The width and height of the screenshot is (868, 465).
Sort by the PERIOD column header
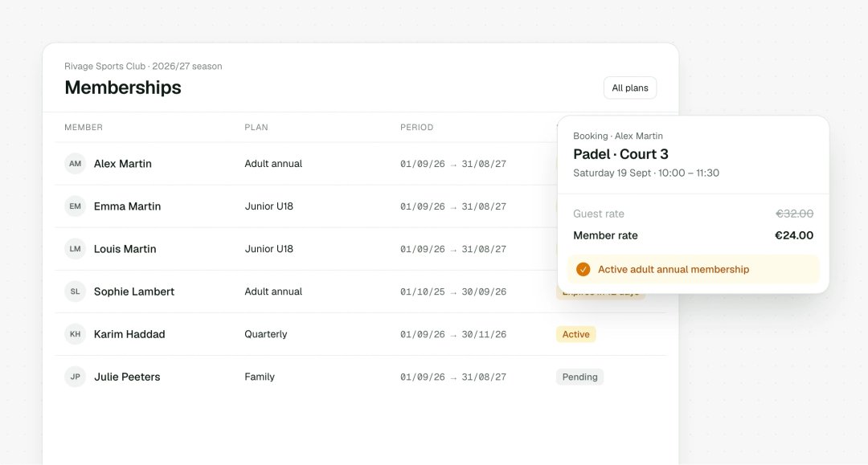pyautogui.click(x=417, y=127)
